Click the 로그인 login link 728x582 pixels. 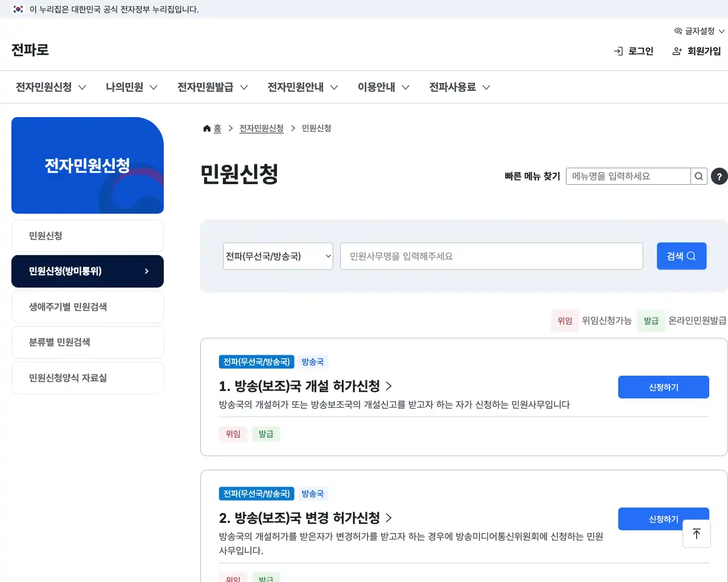pos(634,51)
